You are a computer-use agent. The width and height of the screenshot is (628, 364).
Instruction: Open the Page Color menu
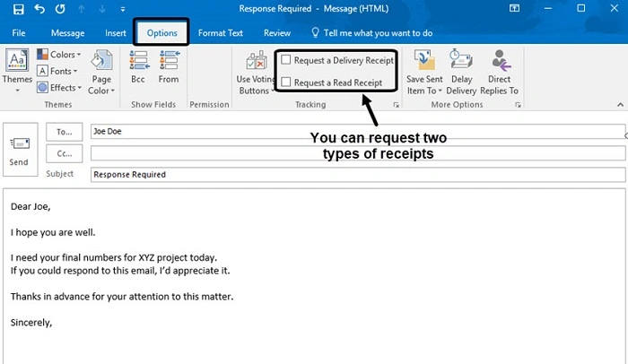pos(101,72)
